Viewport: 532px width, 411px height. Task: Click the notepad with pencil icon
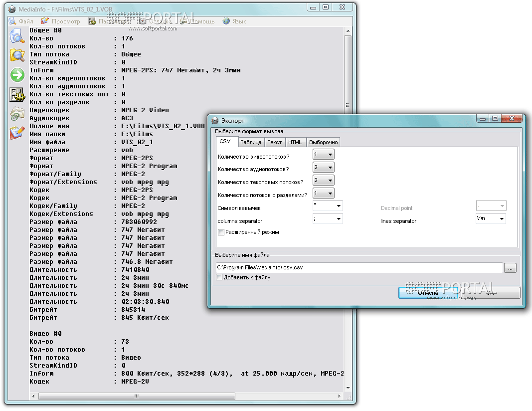17,133
